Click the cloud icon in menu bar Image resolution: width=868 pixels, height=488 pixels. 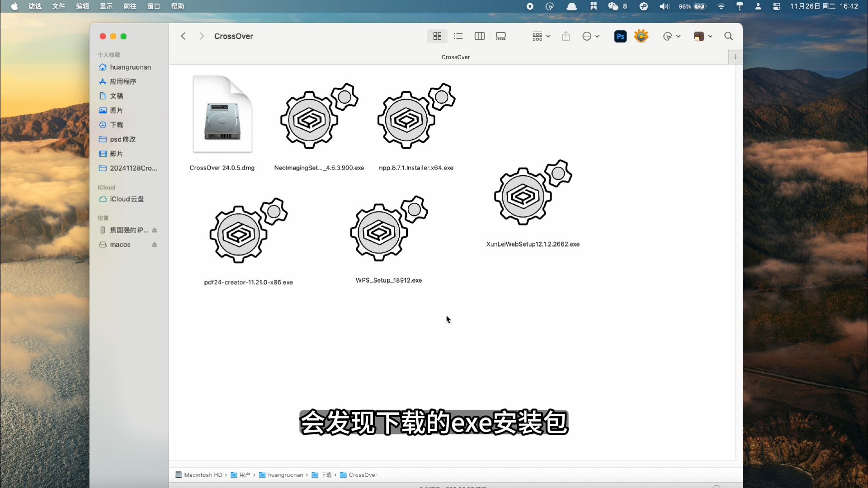point(572,6)
